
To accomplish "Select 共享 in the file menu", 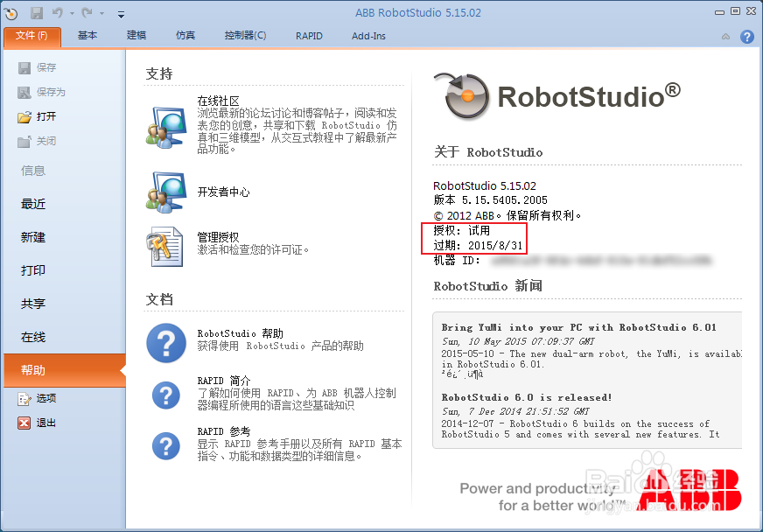I will 33,304.
